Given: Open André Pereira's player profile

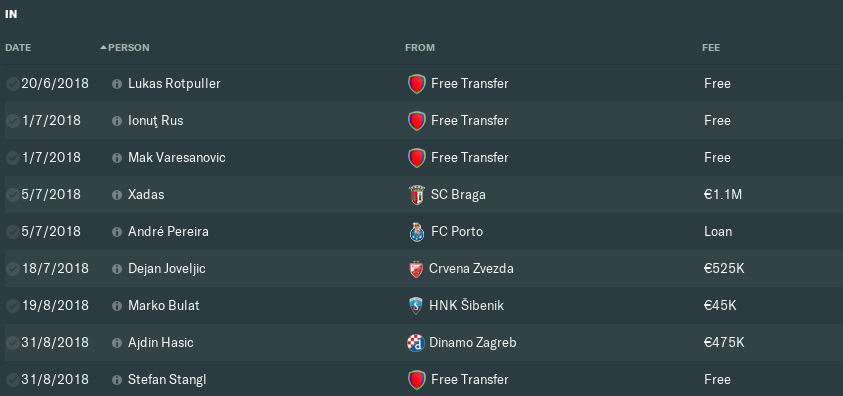Looking at the screenshot, I should click(168, 232).
